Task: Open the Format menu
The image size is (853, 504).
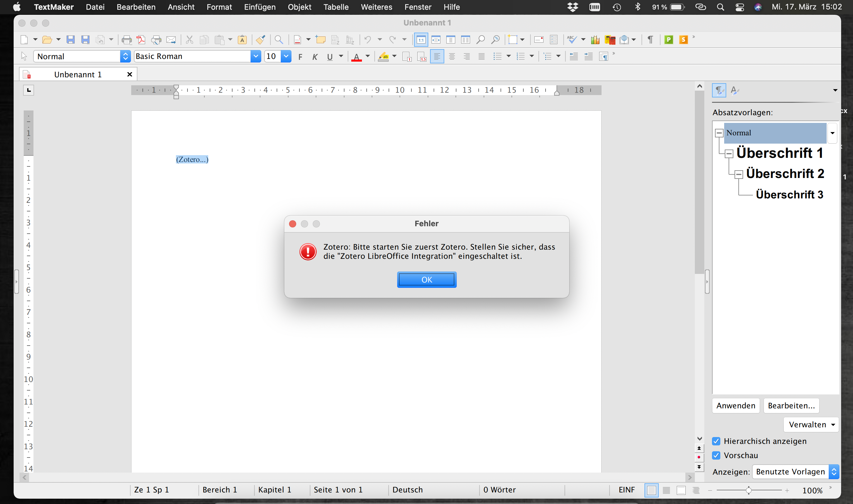Action: 219,7
